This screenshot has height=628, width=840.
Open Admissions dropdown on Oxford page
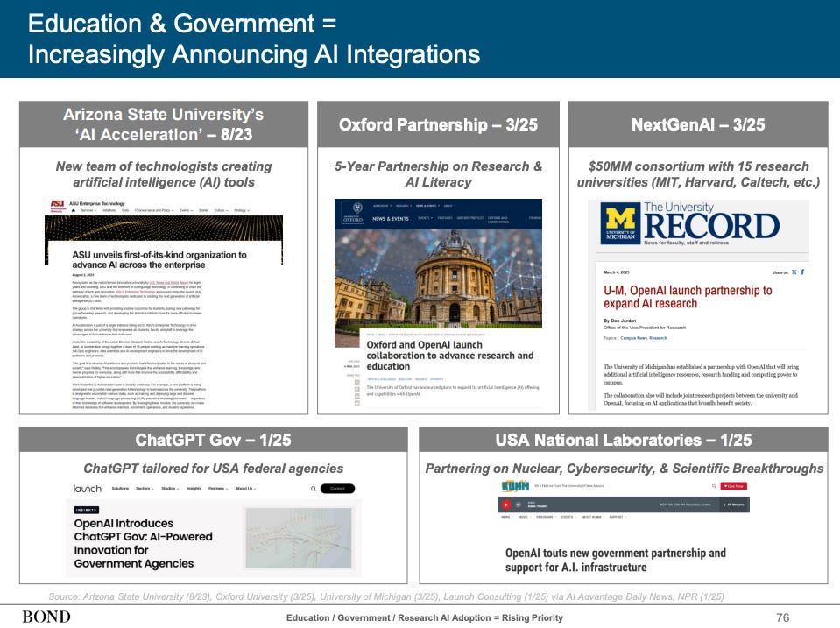[x=382, y=206]
